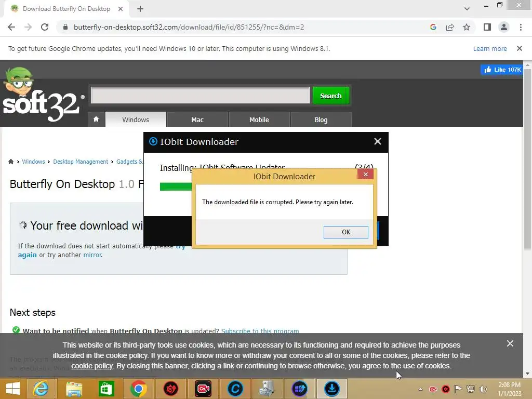
Task: Go back to the previous page
Action: 11,27
